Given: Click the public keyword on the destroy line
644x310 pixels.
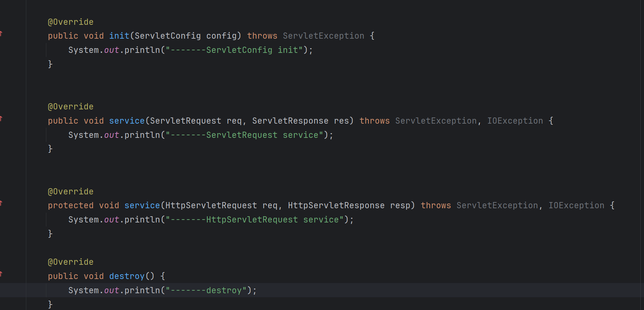Looking at the screenshot, I should click(x=63, y=276).
